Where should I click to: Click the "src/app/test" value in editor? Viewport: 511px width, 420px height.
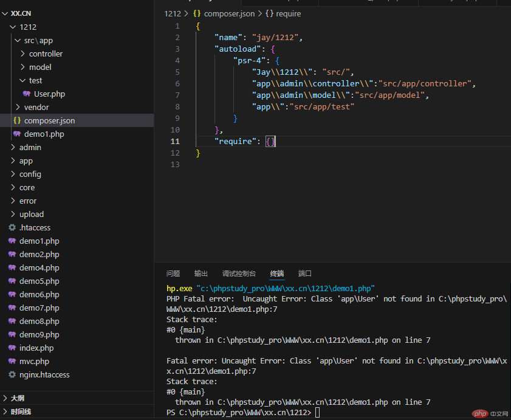click(x=322, y=106)
